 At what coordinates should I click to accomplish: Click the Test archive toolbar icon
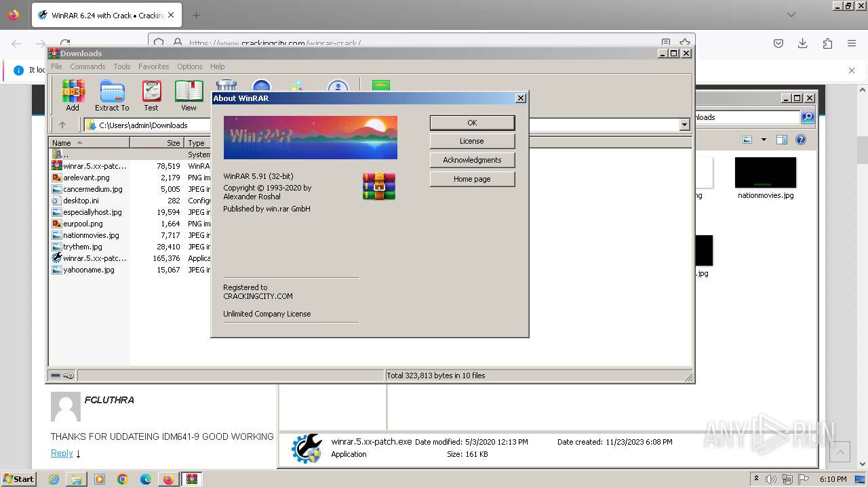(151, 96)
